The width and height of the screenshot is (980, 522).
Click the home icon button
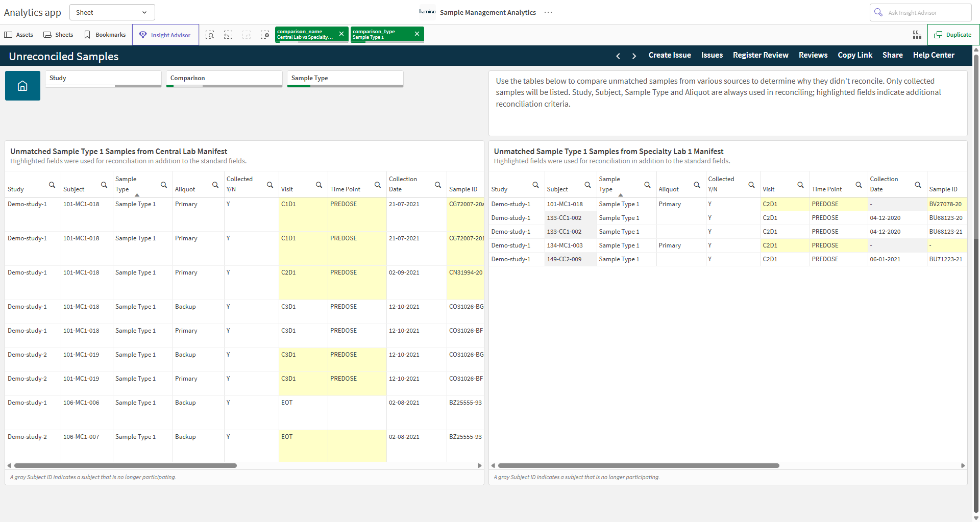22,86
